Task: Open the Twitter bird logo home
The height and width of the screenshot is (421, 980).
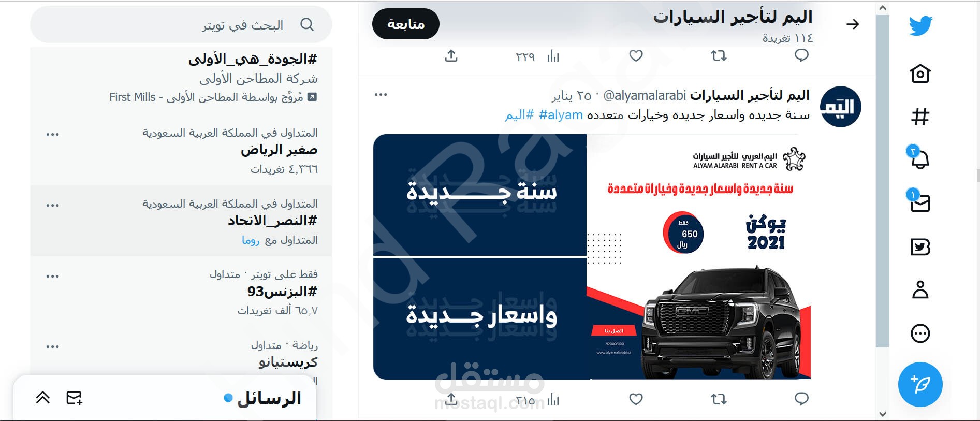Action: click(920, 25)
